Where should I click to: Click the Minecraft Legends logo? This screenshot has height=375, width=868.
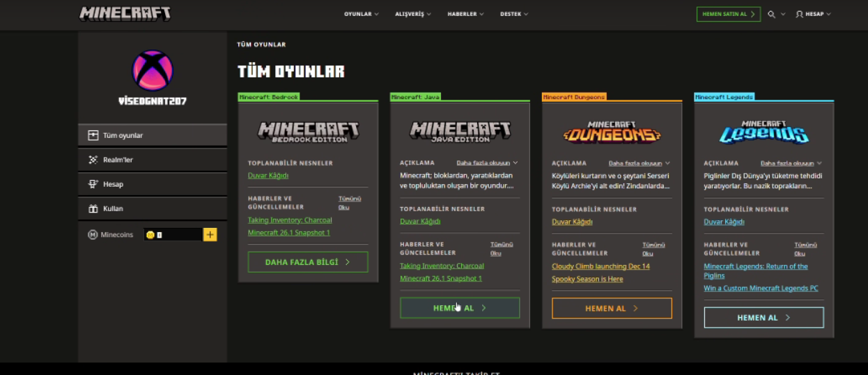(764, 131)
